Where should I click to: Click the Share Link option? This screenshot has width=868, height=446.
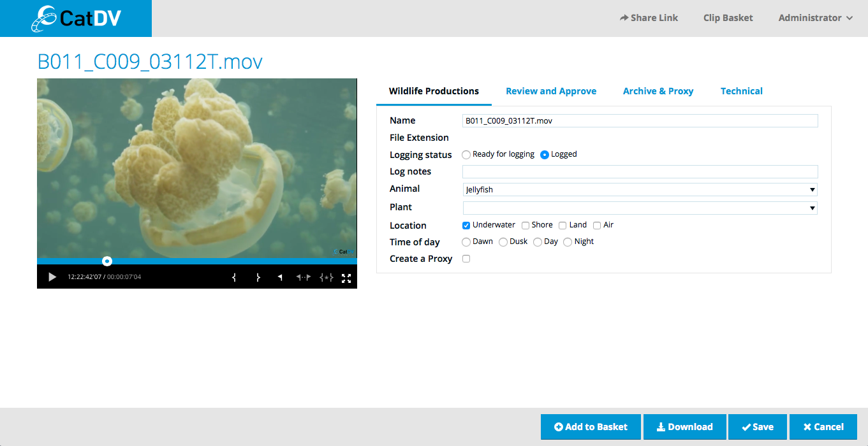click(649, 18)
